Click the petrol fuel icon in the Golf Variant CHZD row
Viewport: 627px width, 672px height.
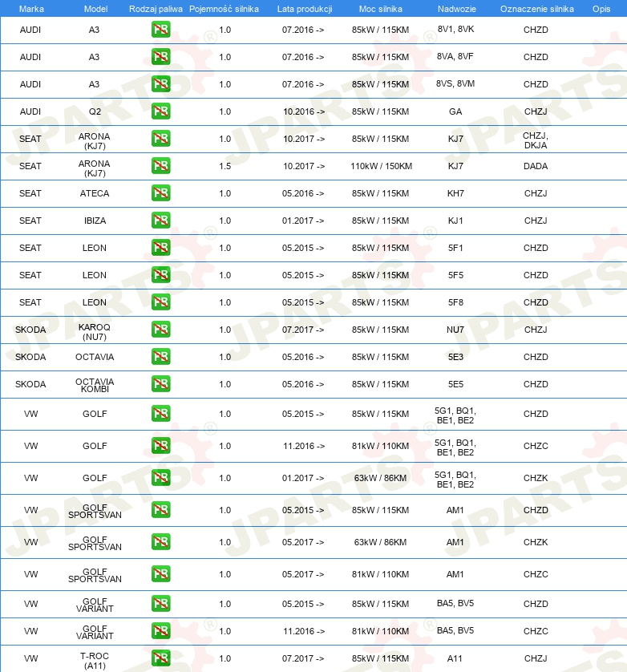pos(160,604)
